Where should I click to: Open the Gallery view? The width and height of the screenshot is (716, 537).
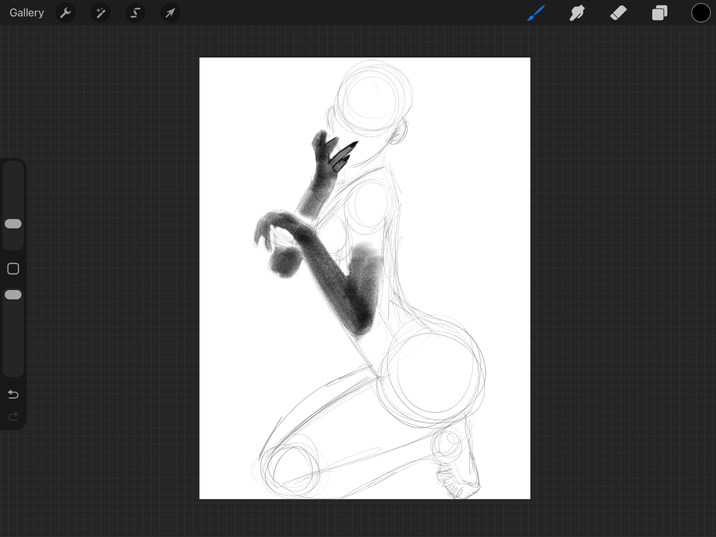[27, 13]
